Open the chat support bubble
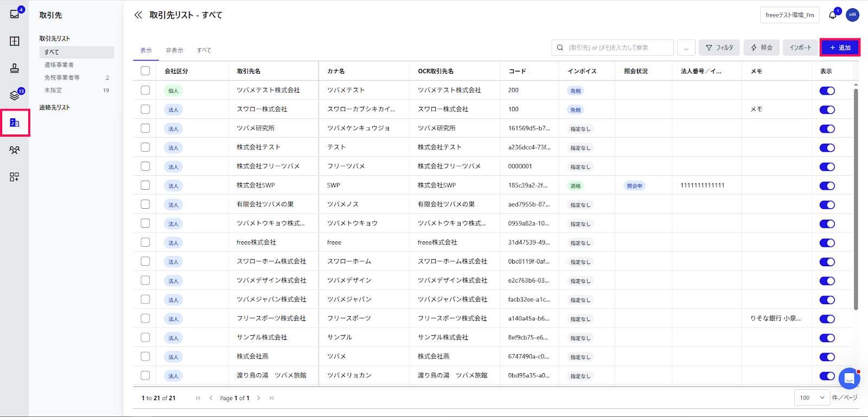This screenshot has width=868, height=417. [x=849, y=378]
